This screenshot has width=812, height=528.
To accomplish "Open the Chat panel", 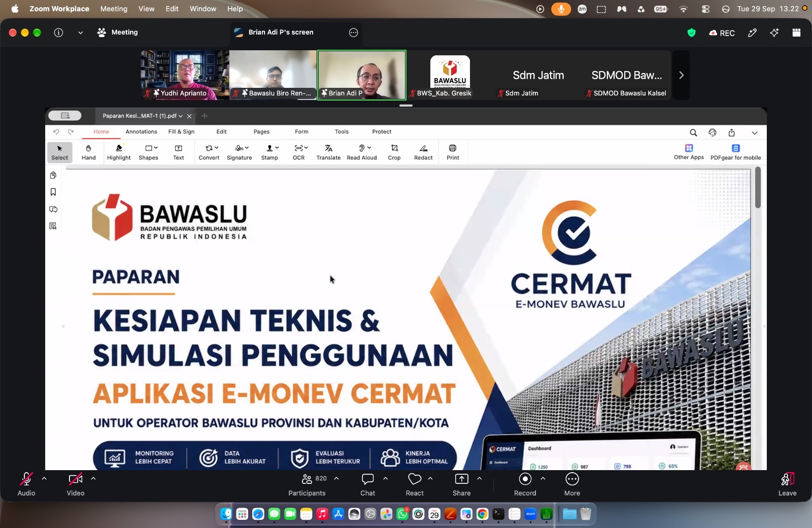I will tap(367, 484).
